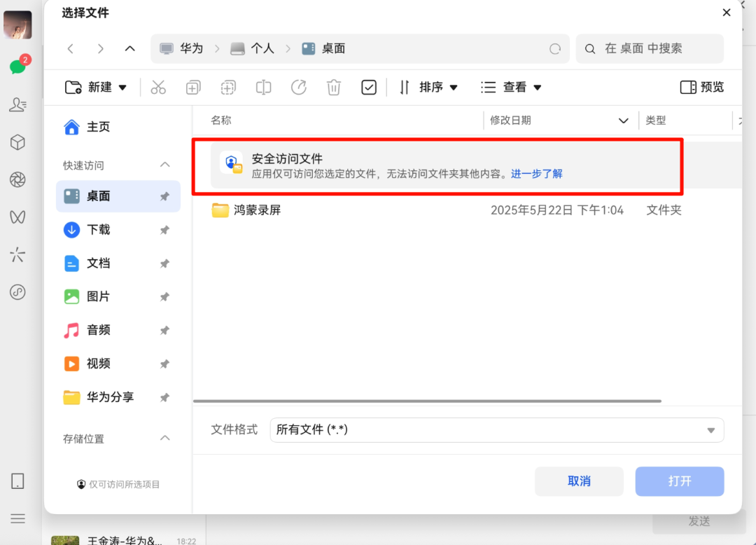The image size is (756, 545).
Task: Click the horizontal scrollbar under file list
Action: pos(427,401)
